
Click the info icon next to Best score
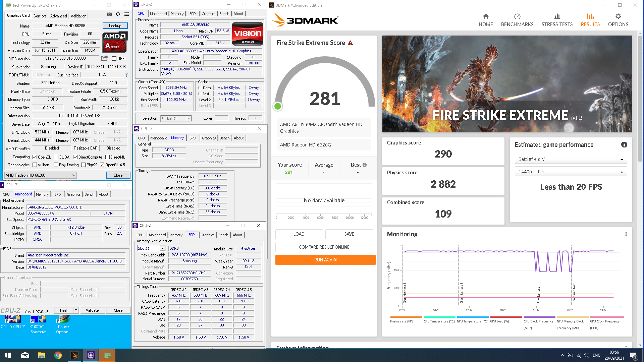(365, 165)
